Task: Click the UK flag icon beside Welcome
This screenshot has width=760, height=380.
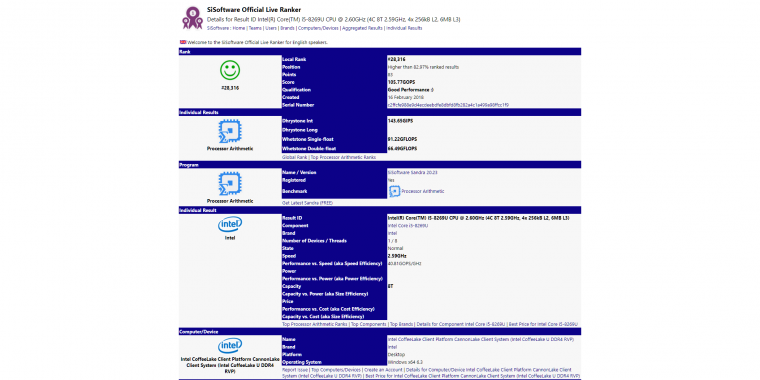Action: coord(183,42)
